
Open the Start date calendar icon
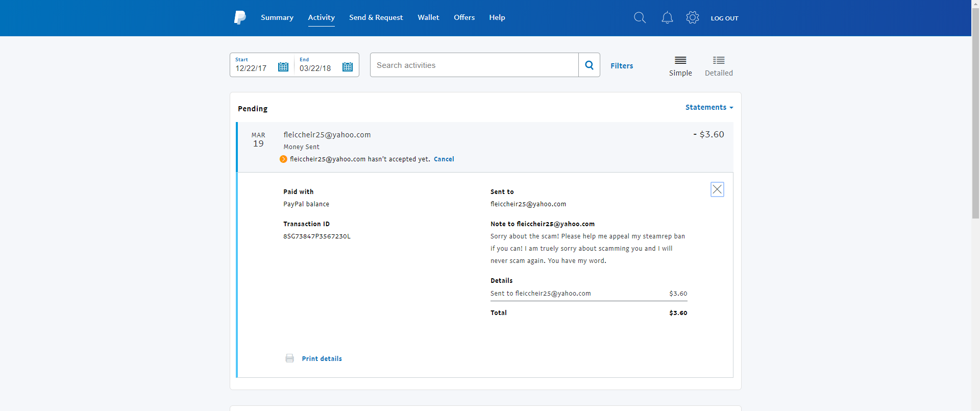click(283, 67)
